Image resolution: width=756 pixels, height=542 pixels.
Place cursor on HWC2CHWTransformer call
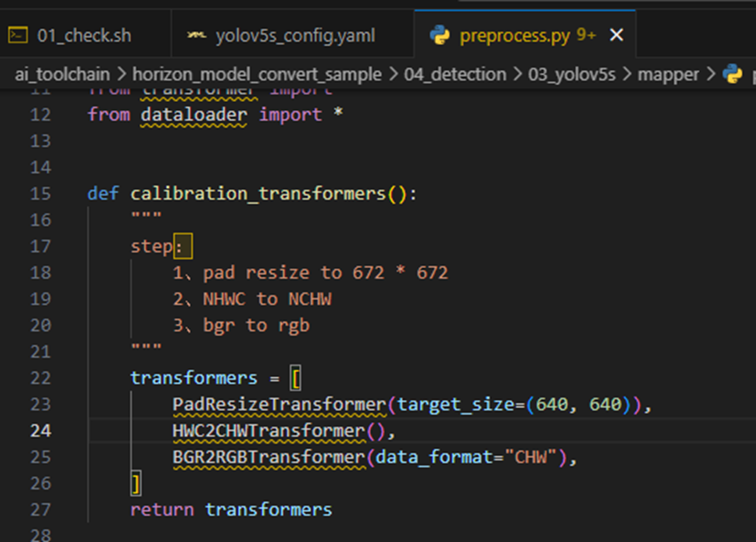pyautogui.click(x=269, y=431)
